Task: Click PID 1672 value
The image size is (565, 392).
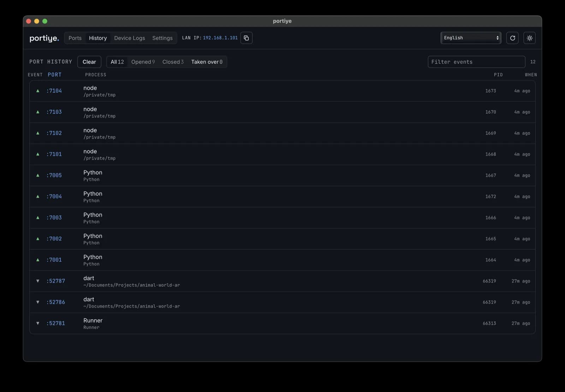Action: click(x=490, y=196)
